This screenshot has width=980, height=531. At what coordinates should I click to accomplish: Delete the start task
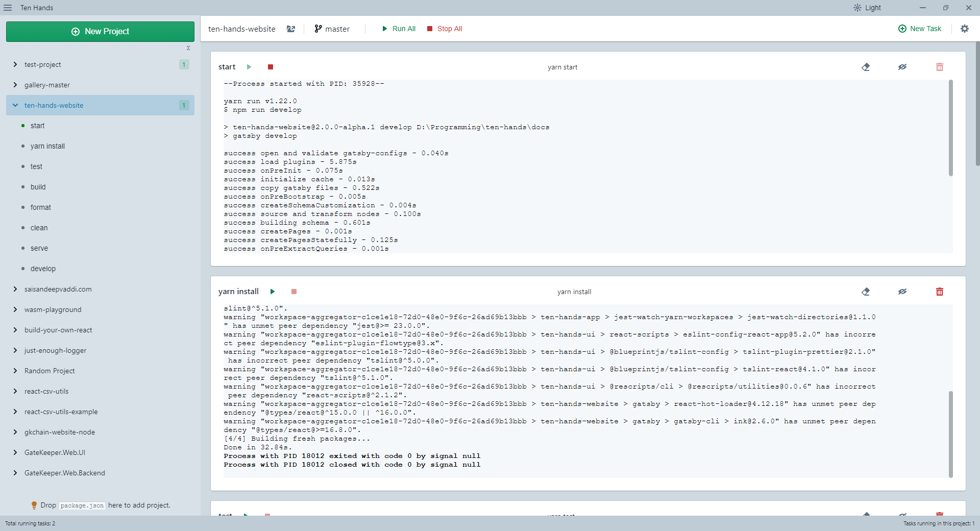pos(939,67)
